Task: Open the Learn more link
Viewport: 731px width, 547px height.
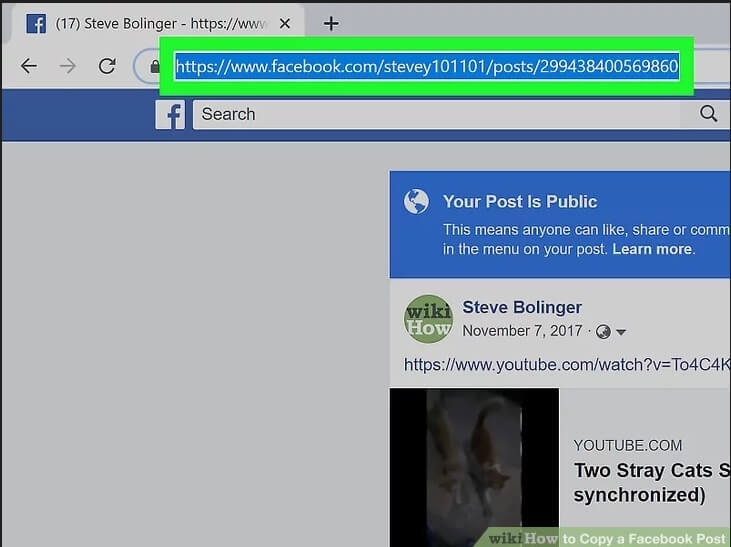Action: pyautogui.click(x=652, y=249)
